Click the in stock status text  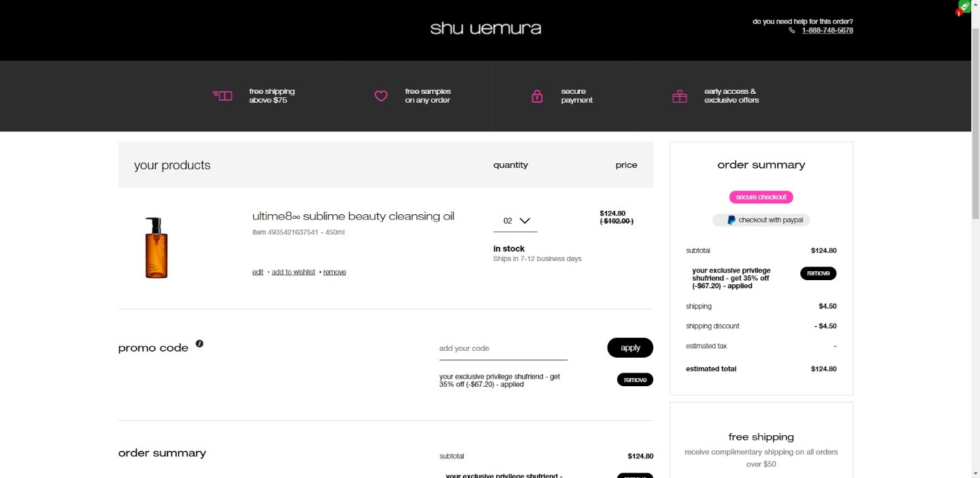click(x=509, y=249)
